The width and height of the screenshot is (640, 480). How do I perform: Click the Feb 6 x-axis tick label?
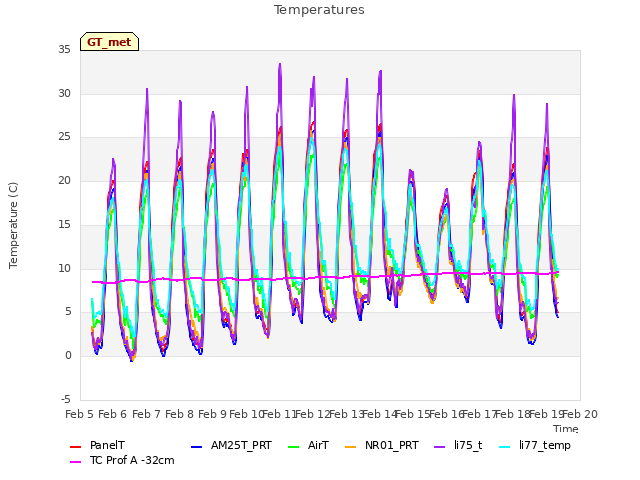click(x=113, y=414)
